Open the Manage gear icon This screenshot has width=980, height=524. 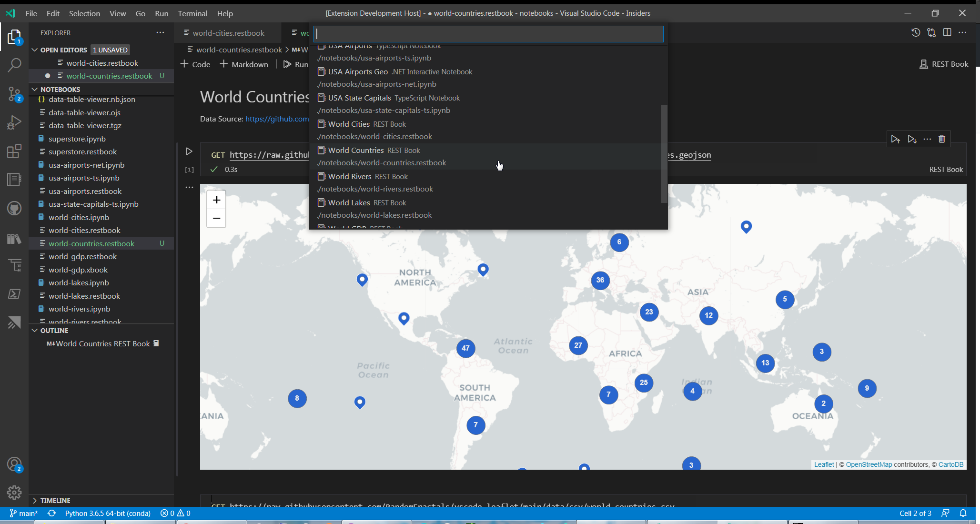click(14, 493)
